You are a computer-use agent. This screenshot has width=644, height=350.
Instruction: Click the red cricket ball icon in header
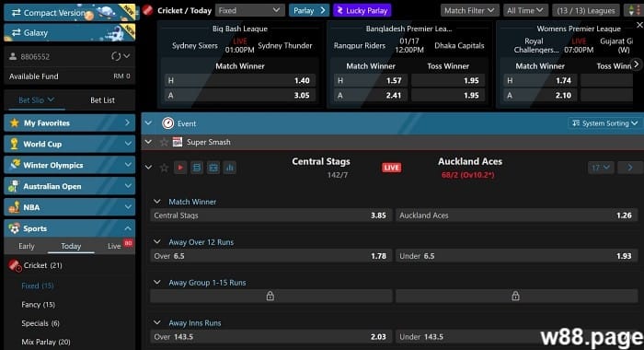coord(148,10)
